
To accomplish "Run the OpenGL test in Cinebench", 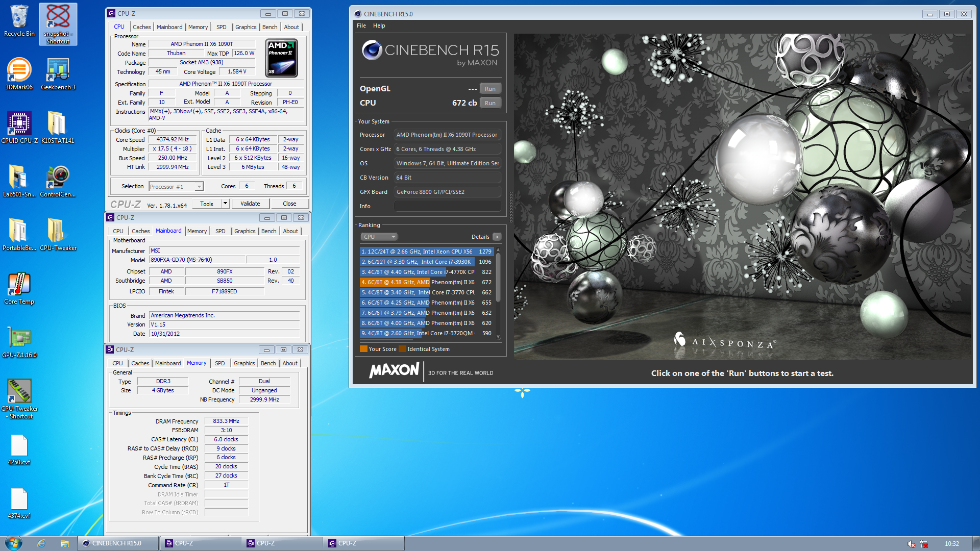I will point(490,89).
